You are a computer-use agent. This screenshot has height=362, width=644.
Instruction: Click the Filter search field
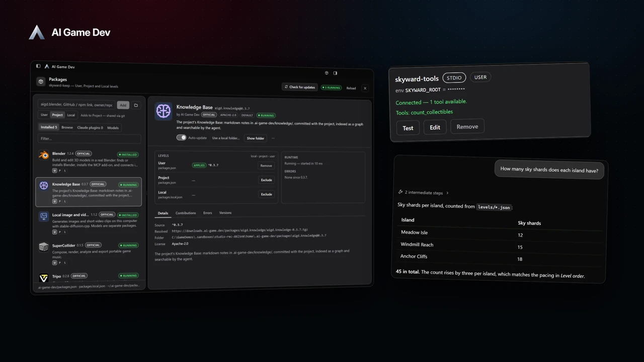(x=90, y=138)
